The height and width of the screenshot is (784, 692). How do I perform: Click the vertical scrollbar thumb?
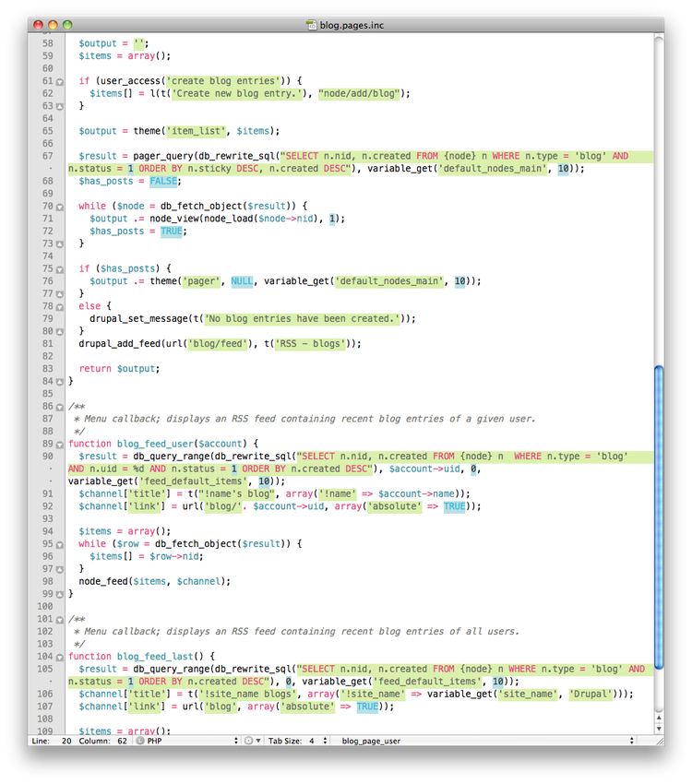click(x=659, y=517)
